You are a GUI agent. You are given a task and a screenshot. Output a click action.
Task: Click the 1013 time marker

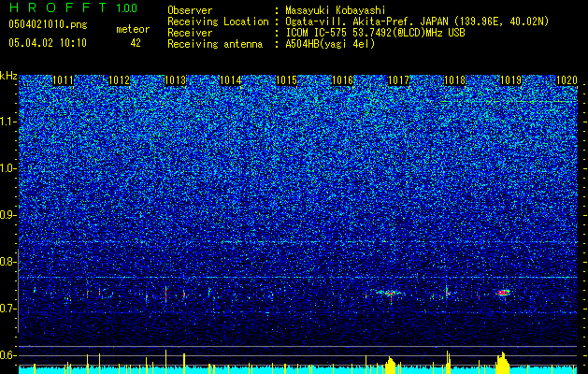click(x=175, y=80)
